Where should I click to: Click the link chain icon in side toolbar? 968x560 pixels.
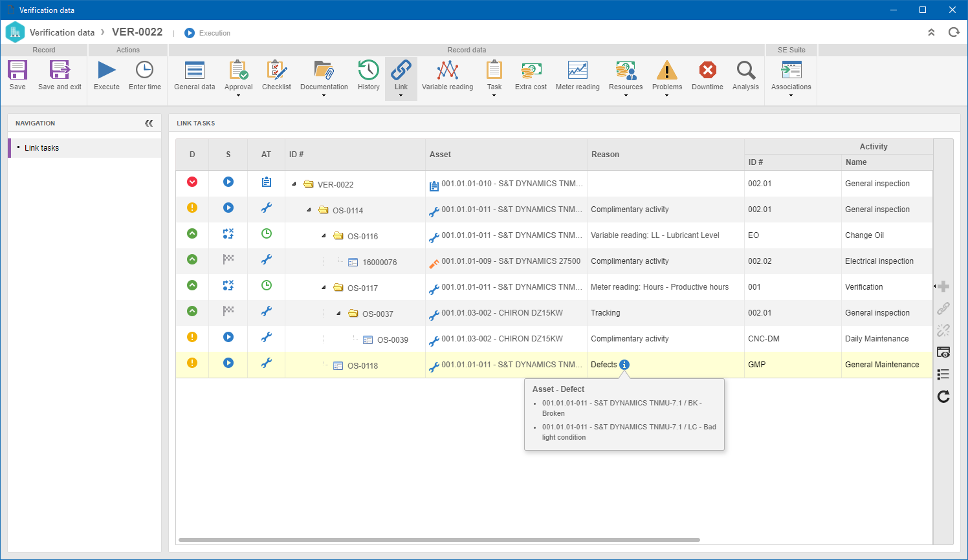pos(943,308)
